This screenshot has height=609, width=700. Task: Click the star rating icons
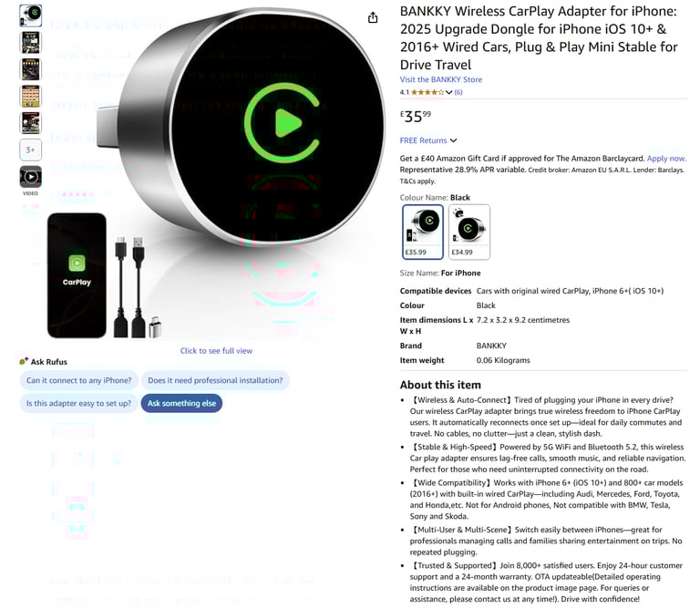coord(427,92)
